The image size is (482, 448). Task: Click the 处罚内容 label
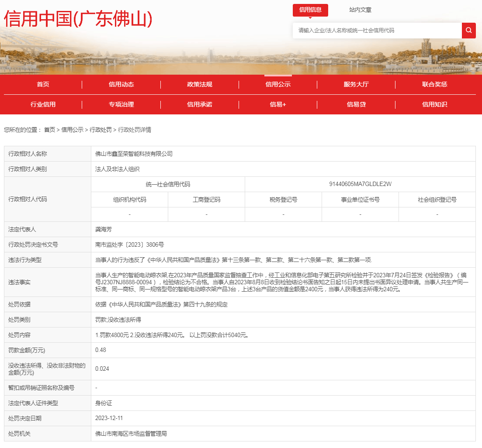(x=19, y=335)
